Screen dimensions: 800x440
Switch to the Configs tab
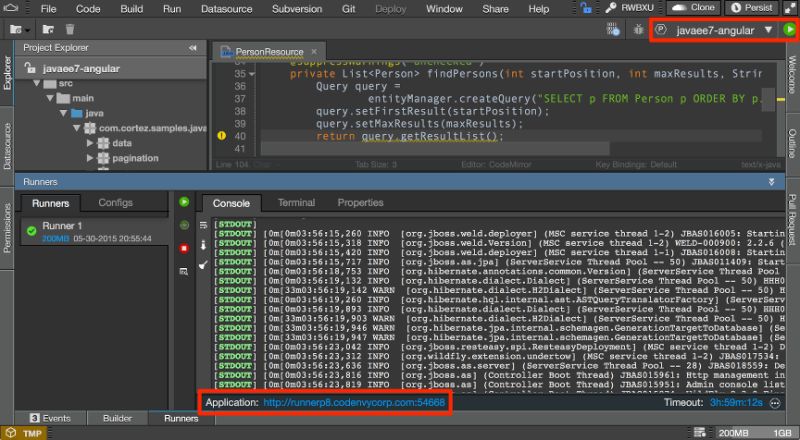tap(115, 203)
